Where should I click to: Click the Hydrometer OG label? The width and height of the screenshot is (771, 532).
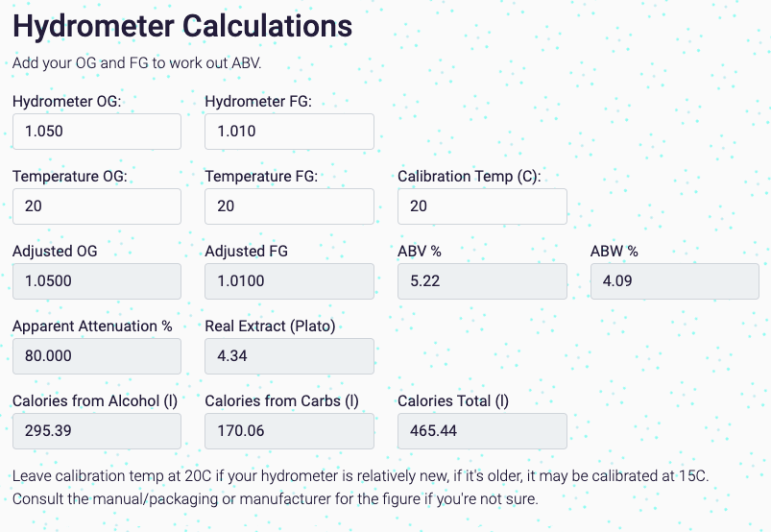pos(66,101)
